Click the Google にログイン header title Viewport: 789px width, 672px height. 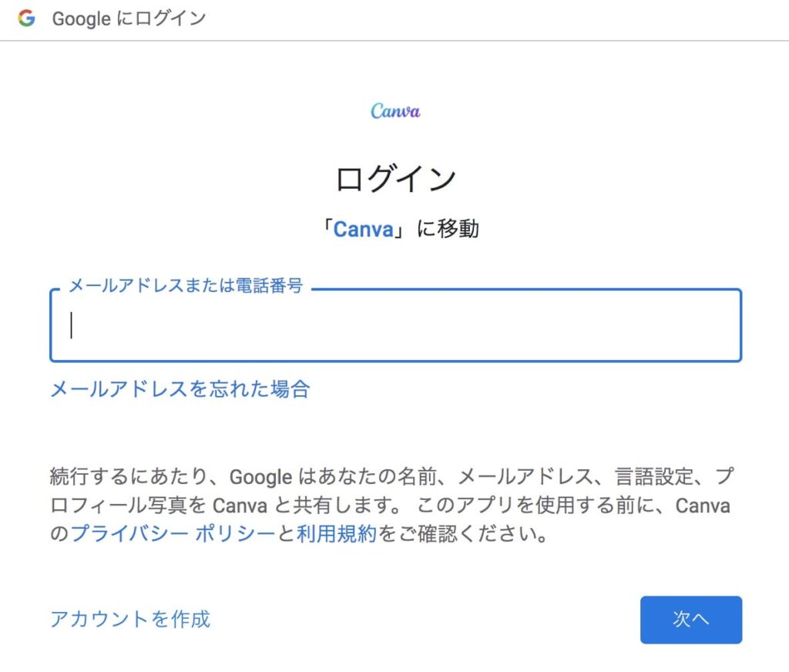point(129,18)
